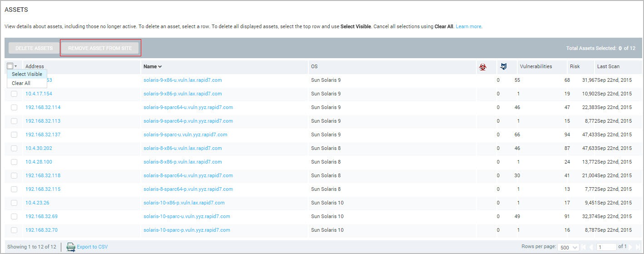Go to the next page arrow
The height and width of the screenshot is (254, 644).
(631, 247)
